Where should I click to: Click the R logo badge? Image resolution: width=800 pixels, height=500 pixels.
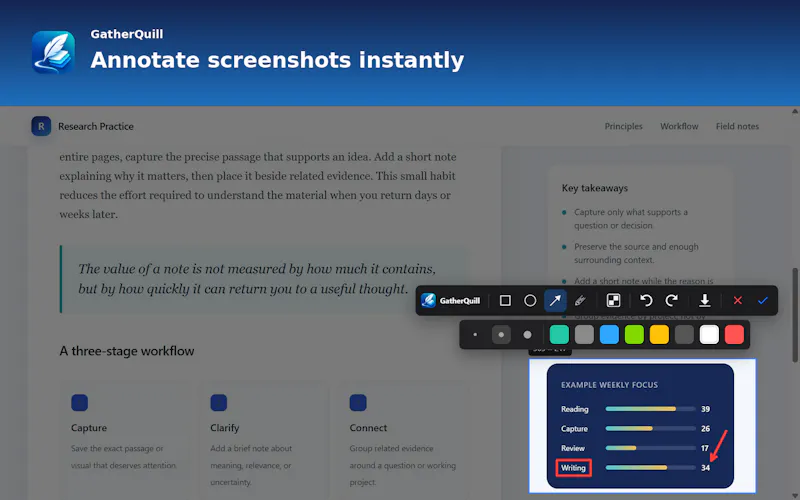[41, 126]
